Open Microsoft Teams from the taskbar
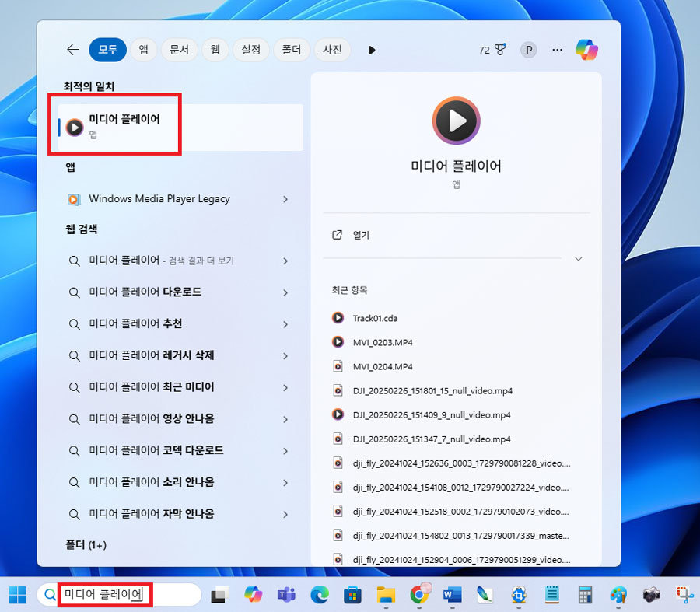700x612 pixels. click(x=286, y=595)
